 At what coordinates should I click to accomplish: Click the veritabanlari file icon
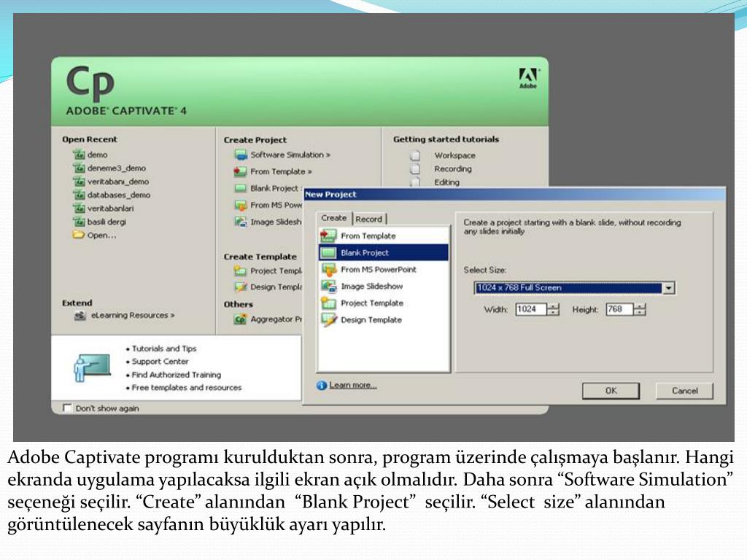(x=78, y=208)
